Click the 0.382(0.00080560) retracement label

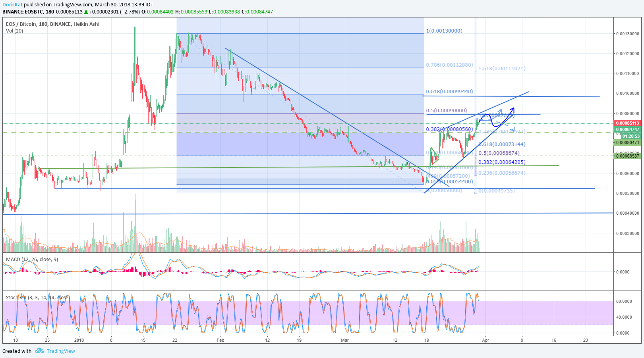(x=449, y=129)
